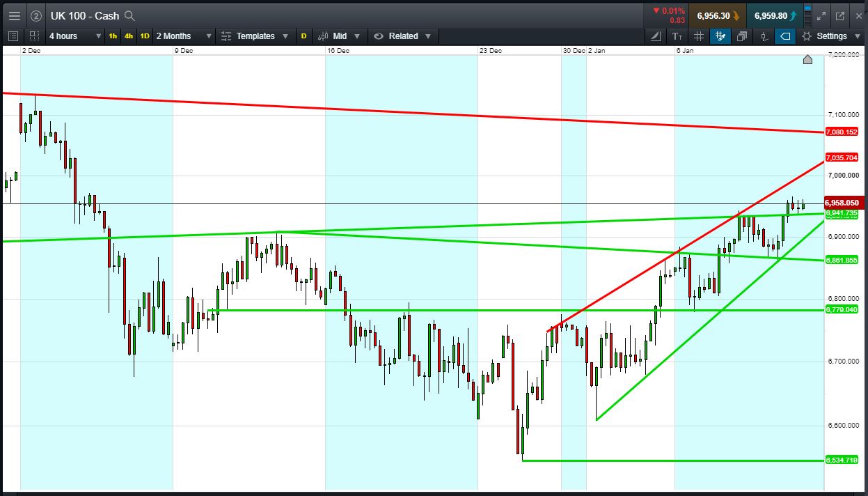Click the 23 Dec date label
The height and width of the screenshot is (496, 868).
[490, 51]
